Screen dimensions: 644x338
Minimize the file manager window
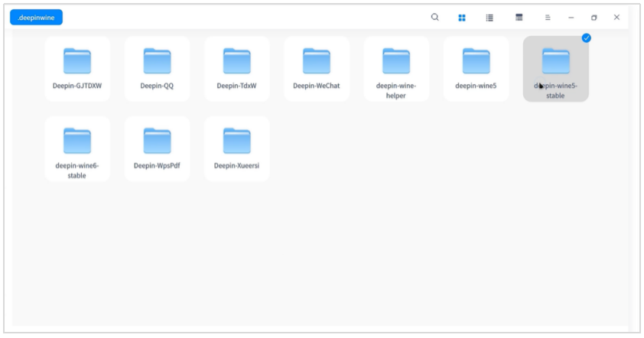tap(571, 17)
